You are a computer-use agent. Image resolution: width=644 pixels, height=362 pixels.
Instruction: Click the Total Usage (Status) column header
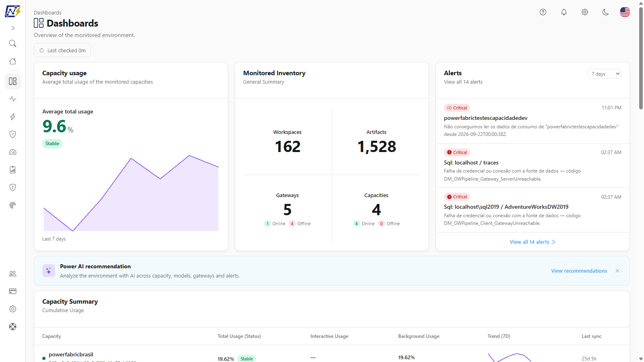pos(239,336)
